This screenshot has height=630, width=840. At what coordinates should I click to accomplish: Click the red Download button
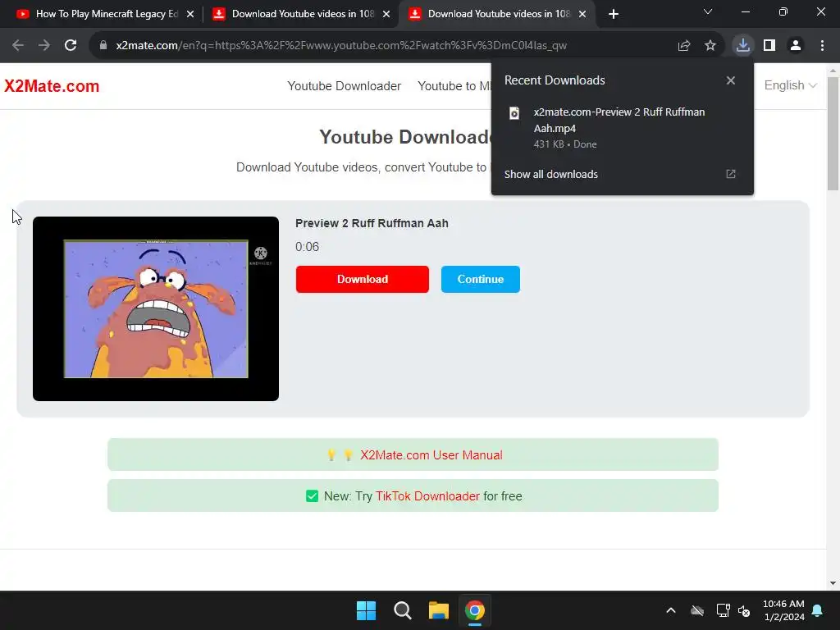(362, 279)
